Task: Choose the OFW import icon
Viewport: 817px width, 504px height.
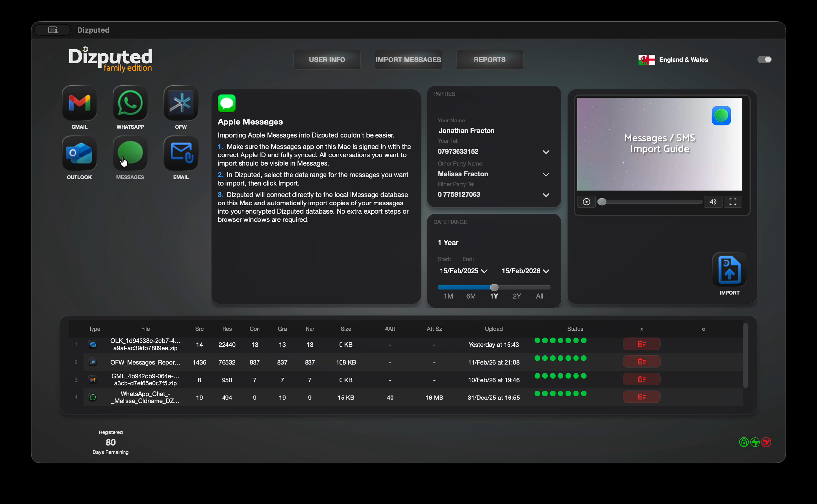Action: point(181,103)
